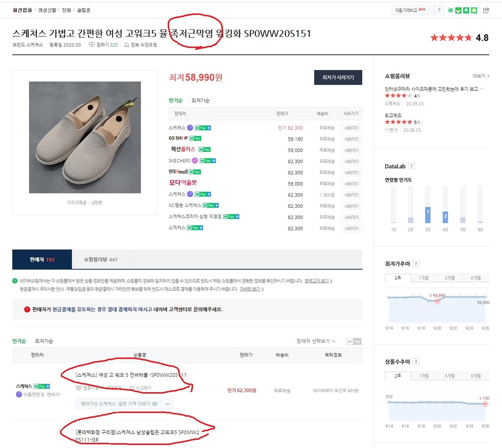This screenshot has height=448, width=502.
Task: Open 자세히보기 chevron link
Action: pyautogui.click(x=251, y=289)
